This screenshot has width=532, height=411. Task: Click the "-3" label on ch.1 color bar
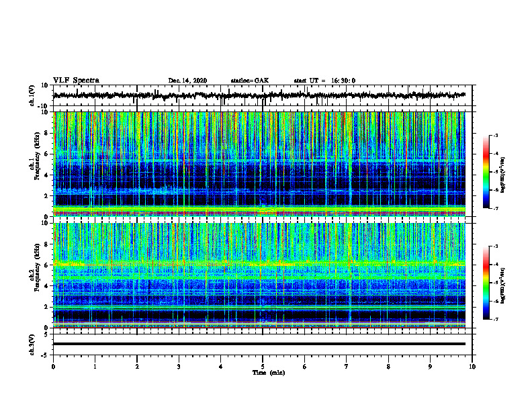496,135
